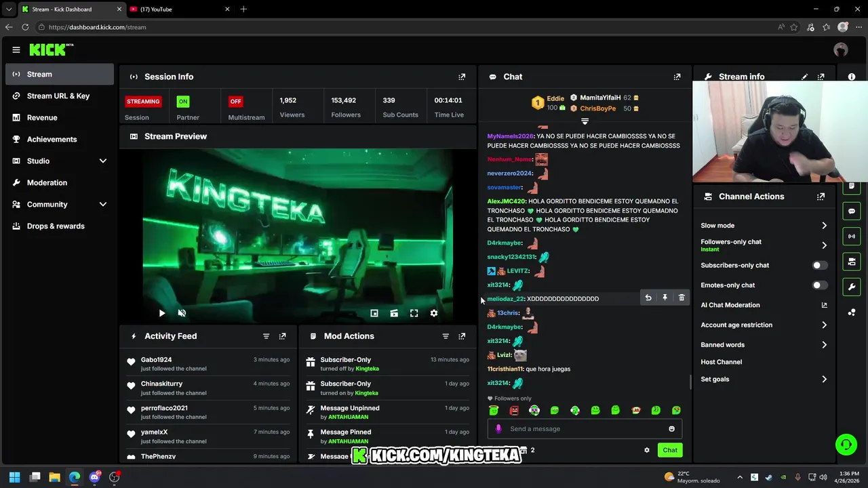Edit stream info with pencil icon
Image resolution: width=868 pixels, height=488 pixels.
805,77
